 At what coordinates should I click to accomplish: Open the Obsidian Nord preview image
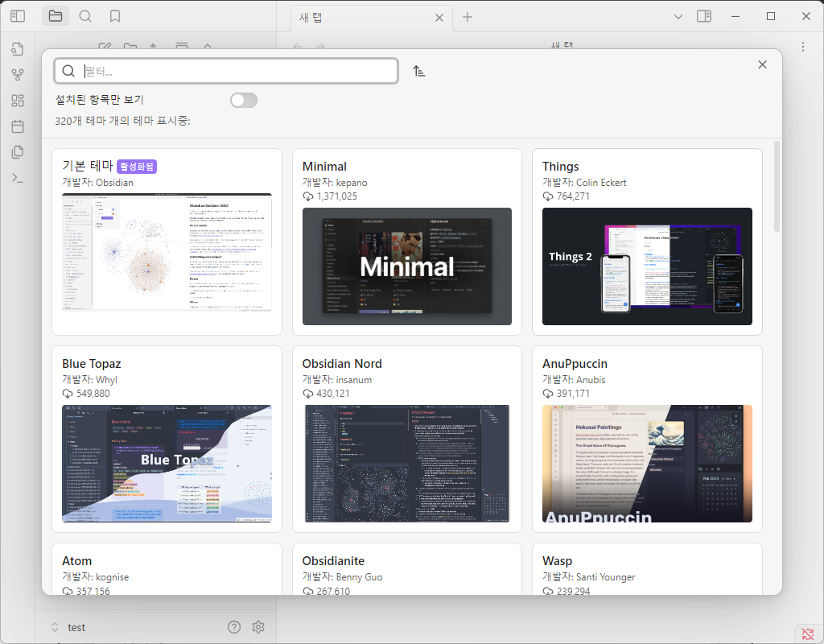[x=406, y=463]
